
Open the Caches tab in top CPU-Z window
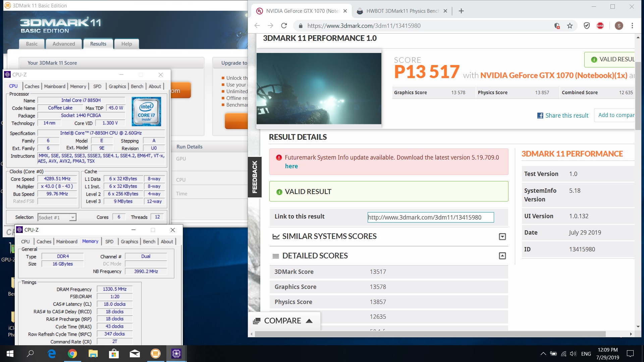(32, 86)
